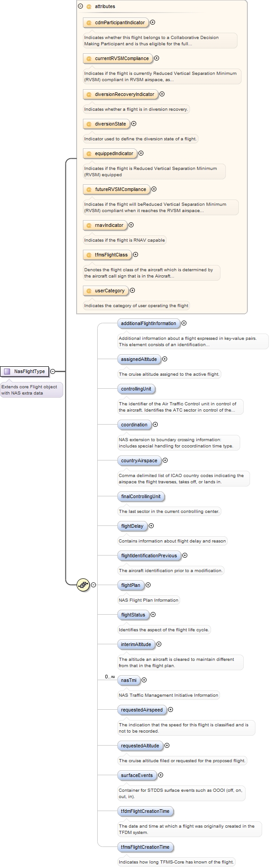The image size is (272, 868).
Task: Collapse the NasFlightType node
Action: [53, 371]
